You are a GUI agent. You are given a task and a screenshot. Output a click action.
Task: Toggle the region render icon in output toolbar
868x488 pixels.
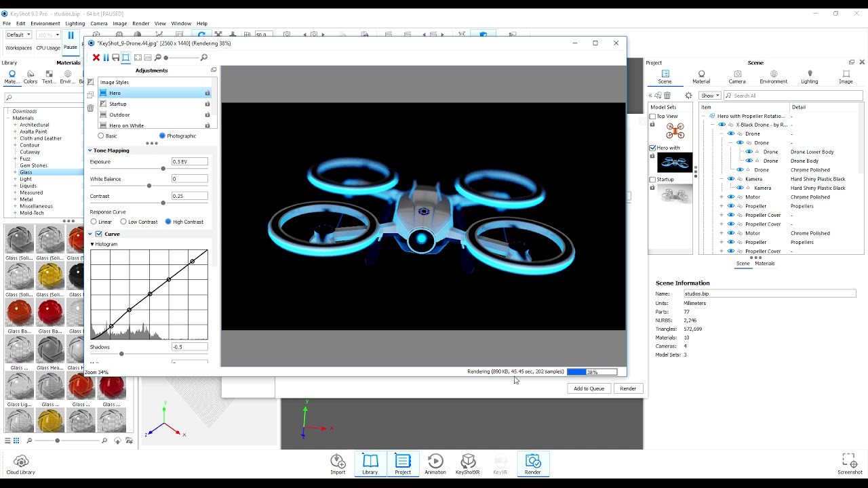point(125,58)
